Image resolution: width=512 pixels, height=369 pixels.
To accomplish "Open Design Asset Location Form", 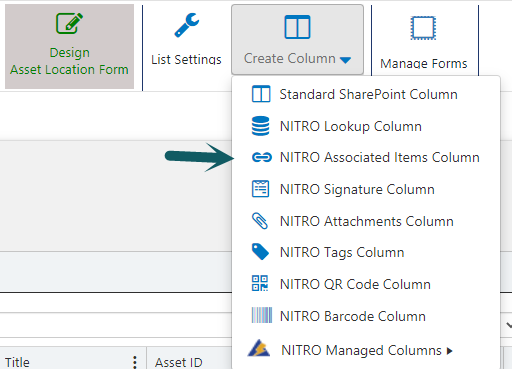I will [x=69, y=46].
